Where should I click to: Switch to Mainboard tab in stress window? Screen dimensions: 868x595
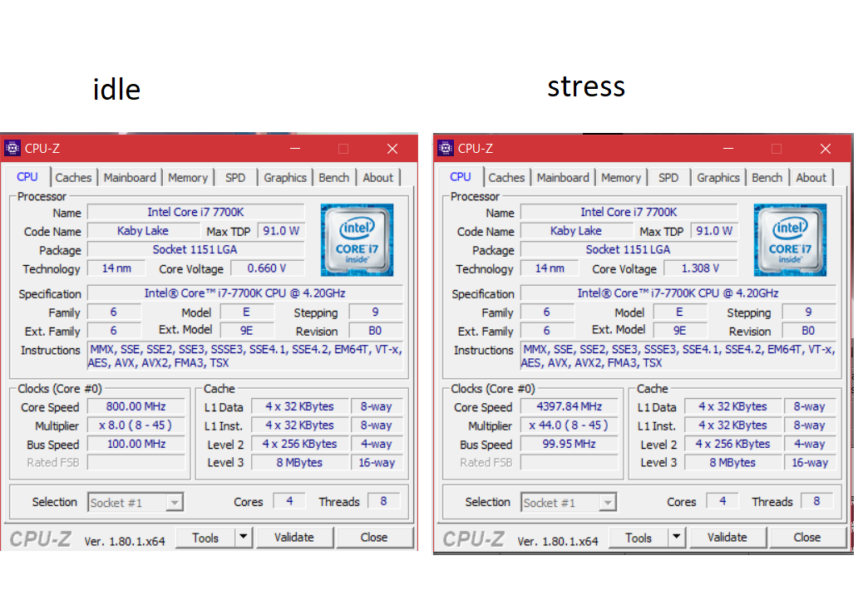pyautogui.click(x=562, y=178)
